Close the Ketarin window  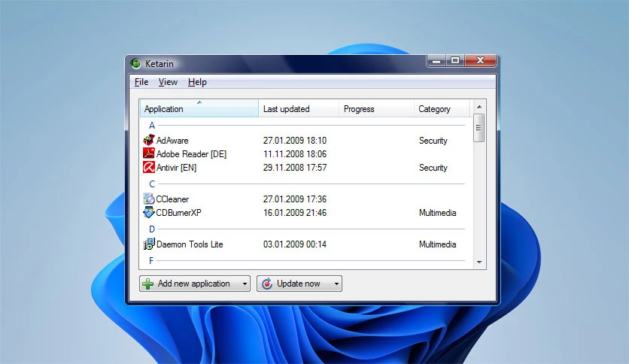480,60
